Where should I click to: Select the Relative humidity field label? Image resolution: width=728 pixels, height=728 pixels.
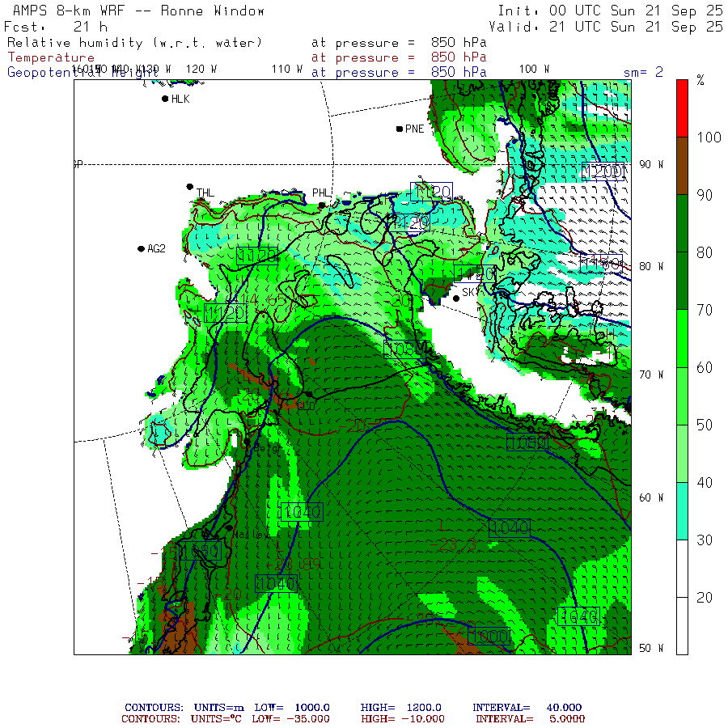click(134, 42)
